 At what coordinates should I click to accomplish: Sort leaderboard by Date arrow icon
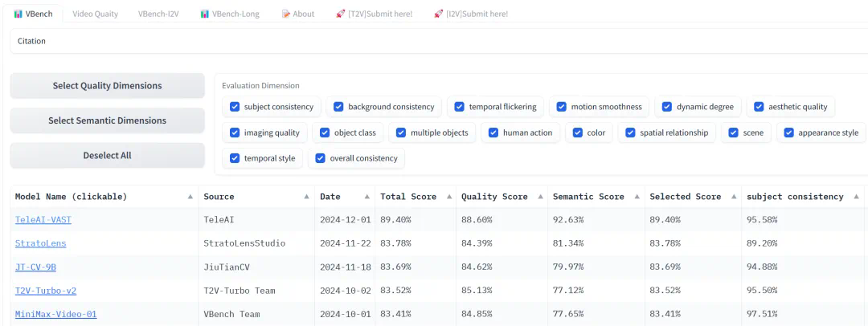366,197
